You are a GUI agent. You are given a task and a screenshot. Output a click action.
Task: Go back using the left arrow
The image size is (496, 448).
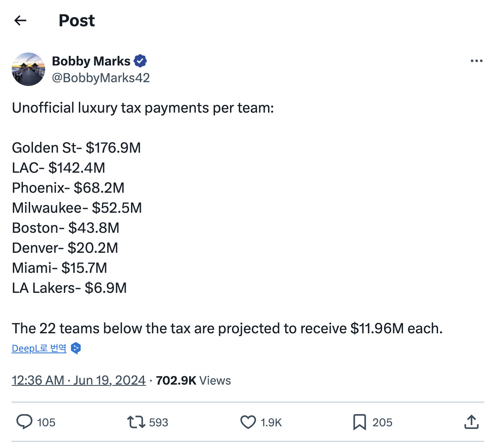click(x=20, y=20)
